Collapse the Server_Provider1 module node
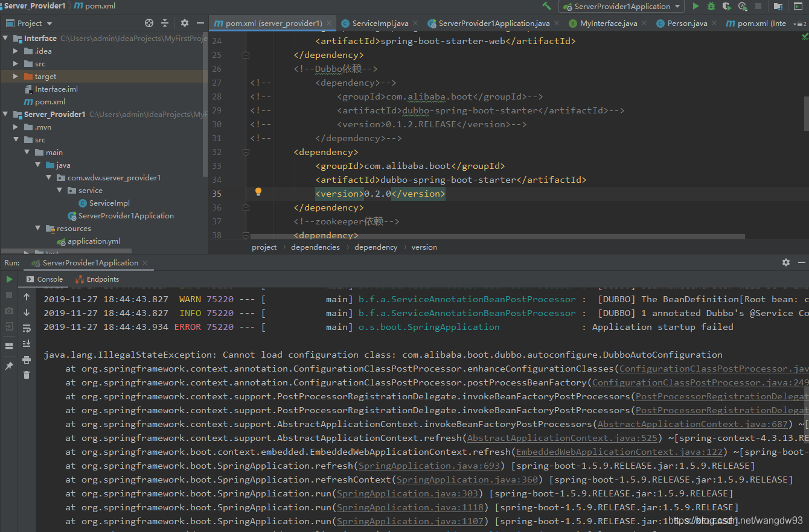809x532 pixels. 5,114
